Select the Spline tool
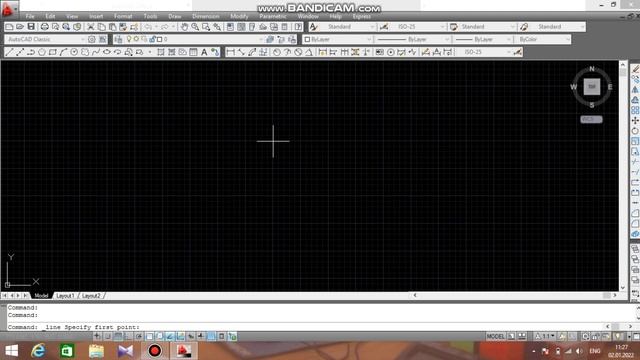640x360 pixels. pos(96,52)
